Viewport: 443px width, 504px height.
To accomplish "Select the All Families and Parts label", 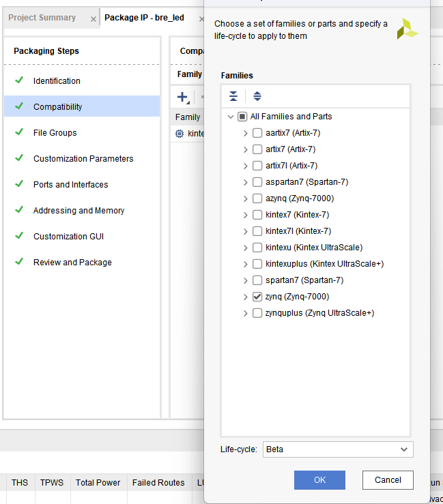I will (x=291, y=117).
